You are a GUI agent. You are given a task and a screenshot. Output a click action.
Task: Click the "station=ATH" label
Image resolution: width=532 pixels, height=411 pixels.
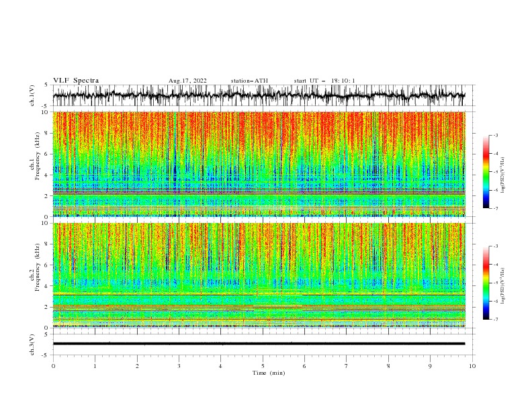pos(249,81)
